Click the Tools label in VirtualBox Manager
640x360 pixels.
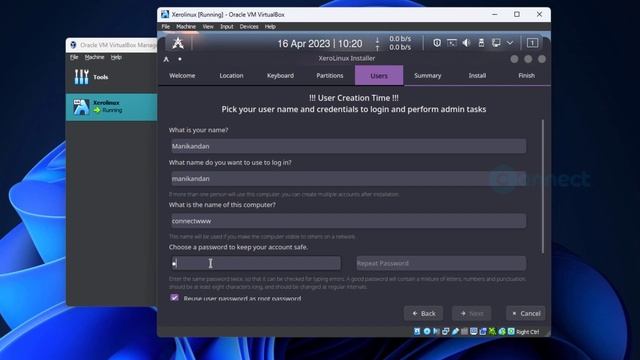point(101,77)
